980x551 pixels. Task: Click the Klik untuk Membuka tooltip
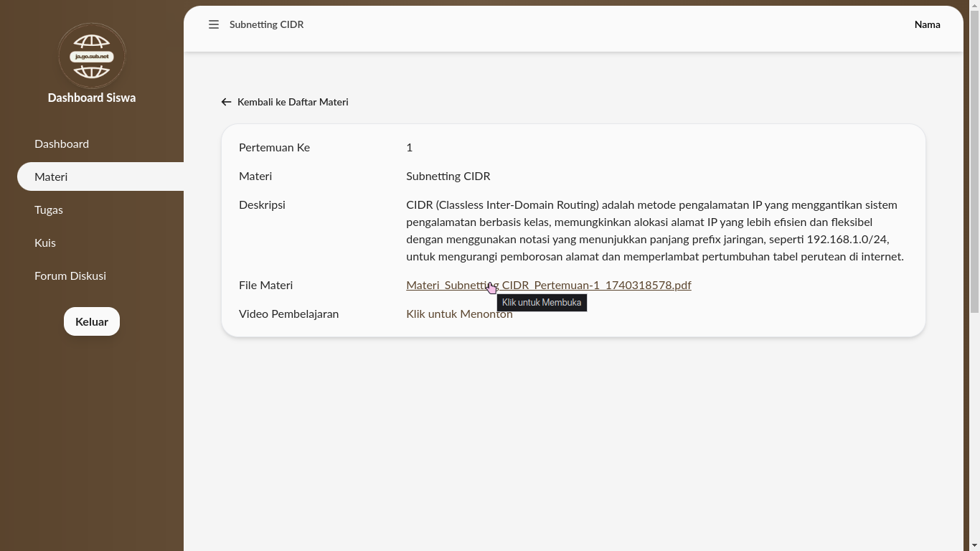pyautogui.click(x=542, y=303)
